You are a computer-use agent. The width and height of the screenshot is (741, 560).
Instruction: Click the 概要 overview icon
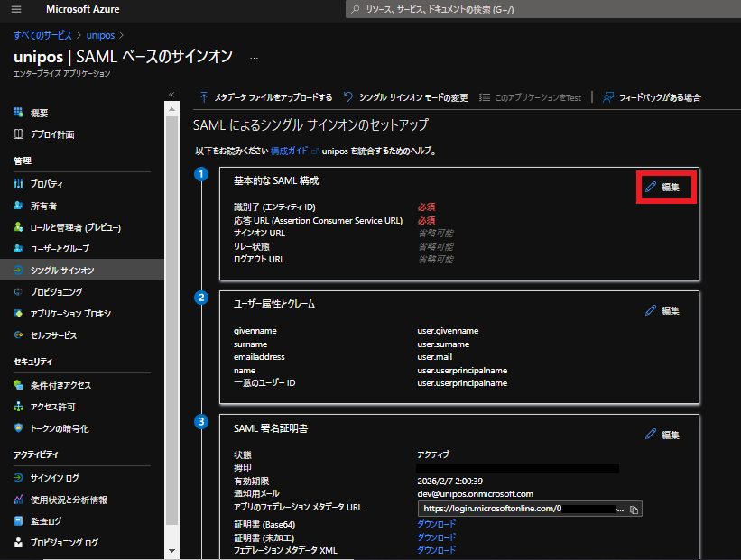pyautogui.click(x=18, y=113)
